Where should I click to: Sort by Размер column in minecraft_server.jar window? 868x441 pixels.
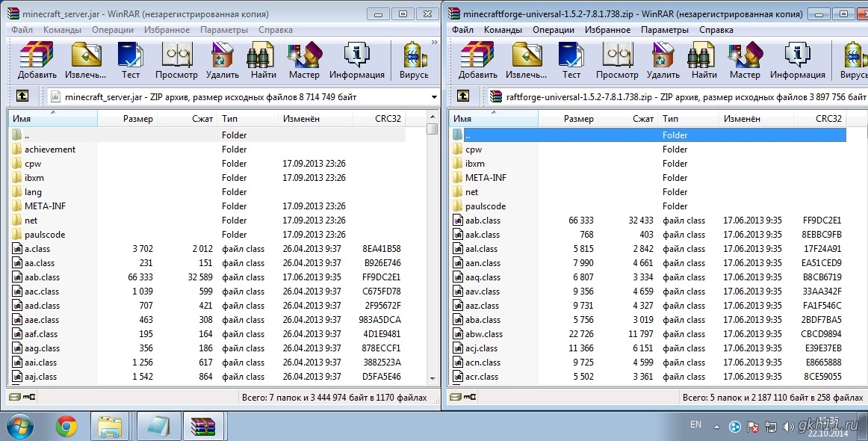(x=127, y=119)
